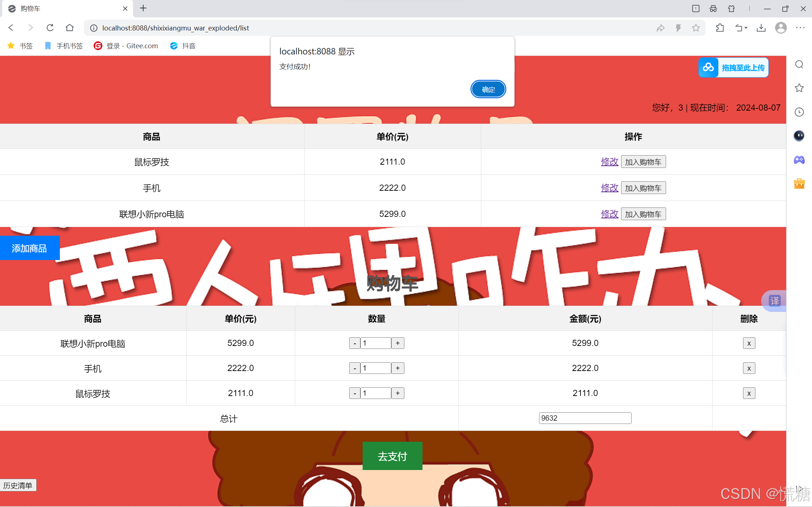The height and width of the screenshot is (507, 812).
Task: Edit 联想小新pro电脑 via its 修改 link
Action: coord(609,214)
